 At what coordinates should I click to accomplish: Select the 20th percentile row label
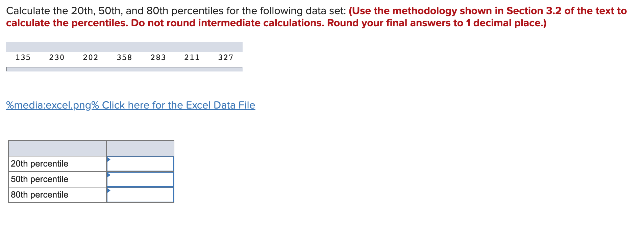coord(39,164)
